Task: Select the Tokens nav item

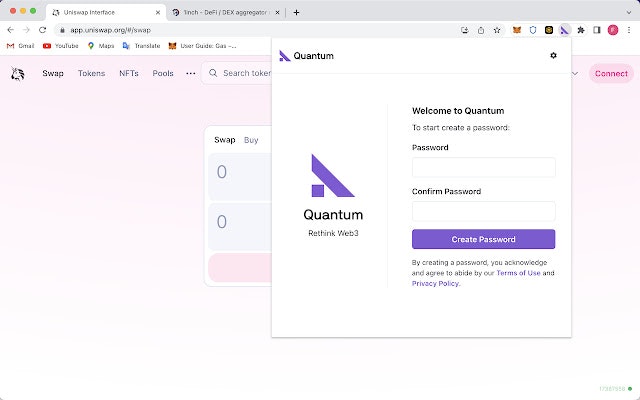Action: pos(91,73)
